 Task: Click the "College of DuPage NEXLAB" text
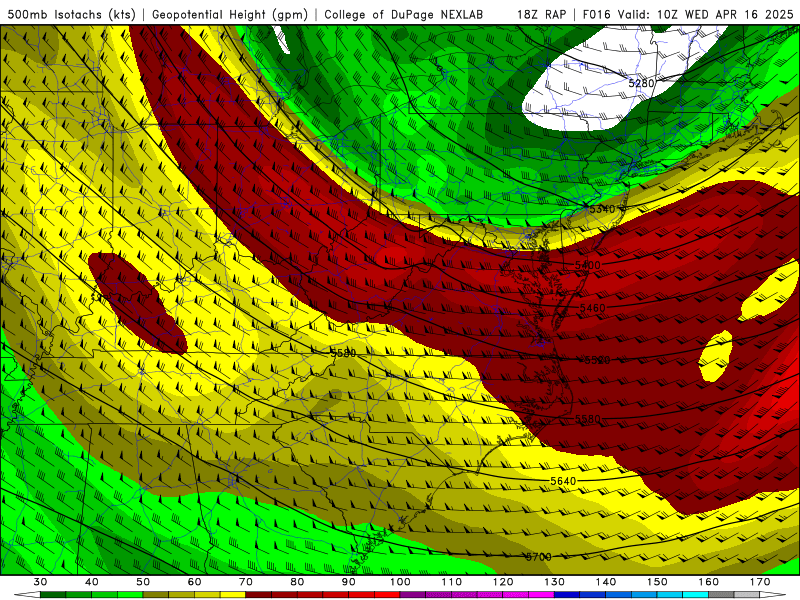coord(404,15)
